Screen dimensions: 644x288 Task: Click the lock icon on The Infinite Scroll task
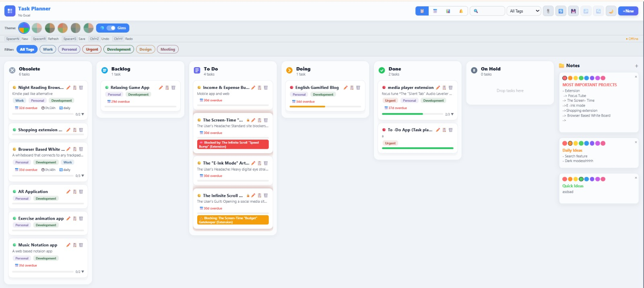pos(248,196)
